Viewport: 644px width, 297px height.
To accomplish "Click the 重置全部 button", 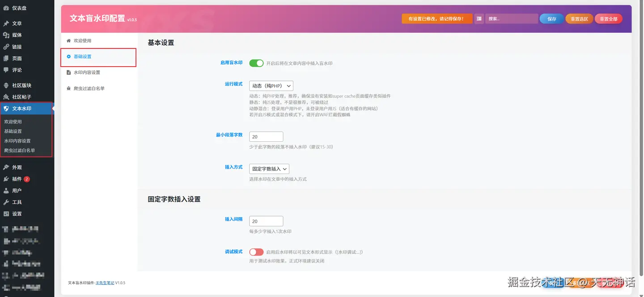I will coord(608,19).
